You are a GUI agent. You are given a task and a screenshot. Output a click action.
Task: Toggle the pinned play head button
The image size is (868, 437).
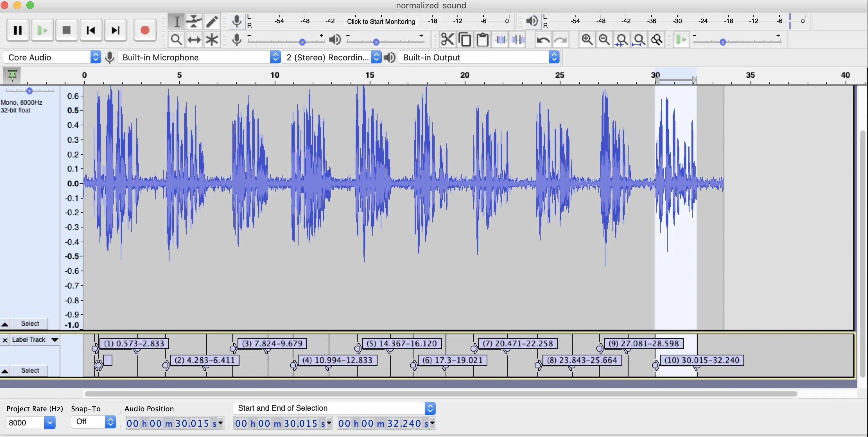(x=12, y=75)
